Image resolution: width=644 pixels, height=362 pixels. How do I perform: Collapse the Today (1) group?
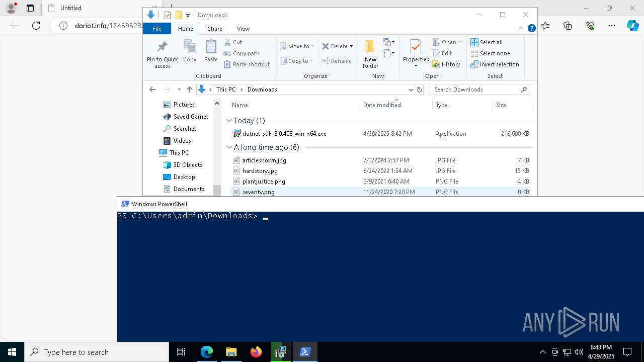pyautogui.click(x=229, y=121)
